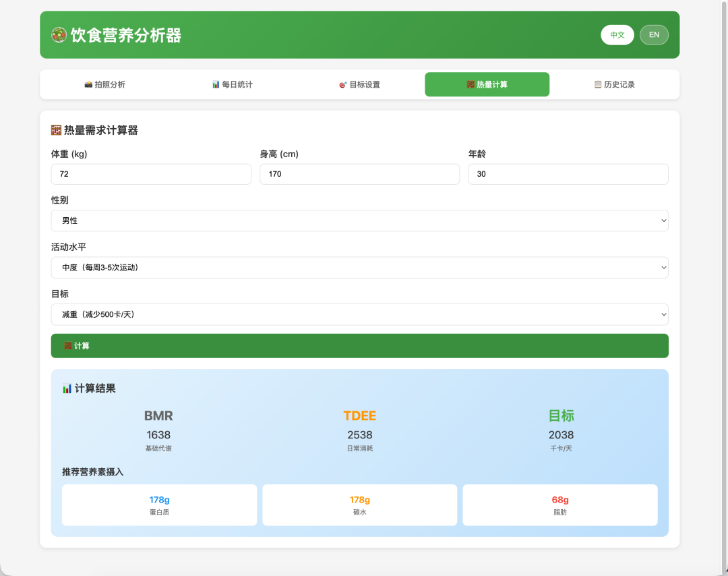Switch interface language to EN
The height and width of the screenshot is (576, 728).
click(x=654, y=34)
